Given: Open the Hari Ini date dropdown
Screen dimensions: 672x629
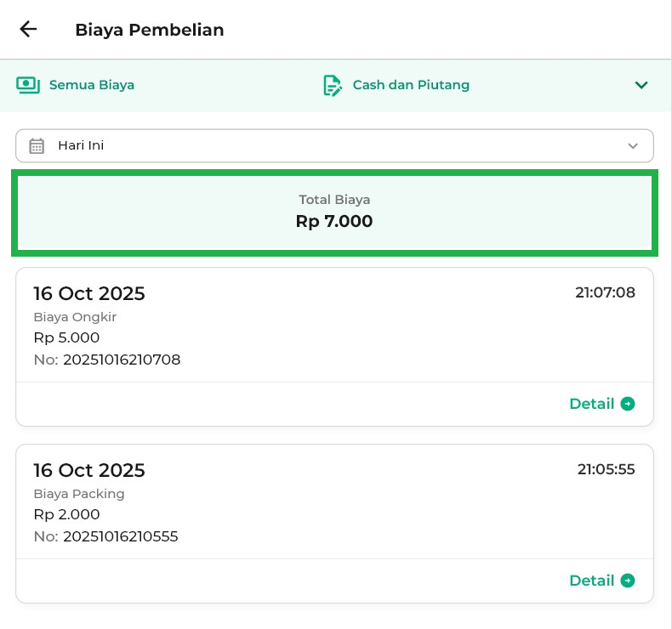Looking at the screenshot, I should [334, 145].
